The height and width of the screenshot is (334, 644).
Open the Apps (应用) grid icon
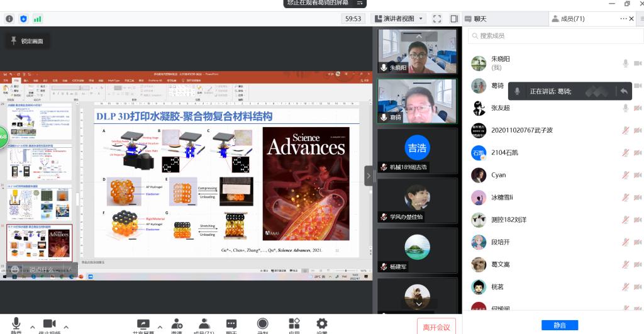tap(294, 325)
